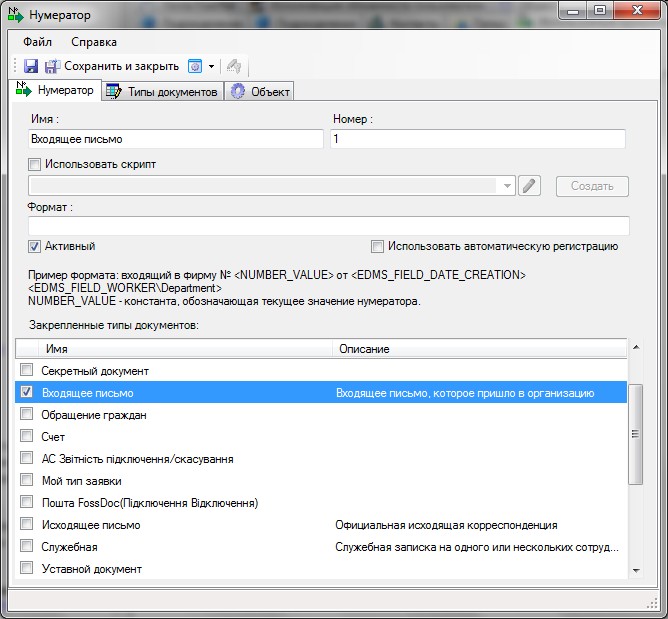Click the greyed-out toolbar icon after the separator

(x=234, y=66)
